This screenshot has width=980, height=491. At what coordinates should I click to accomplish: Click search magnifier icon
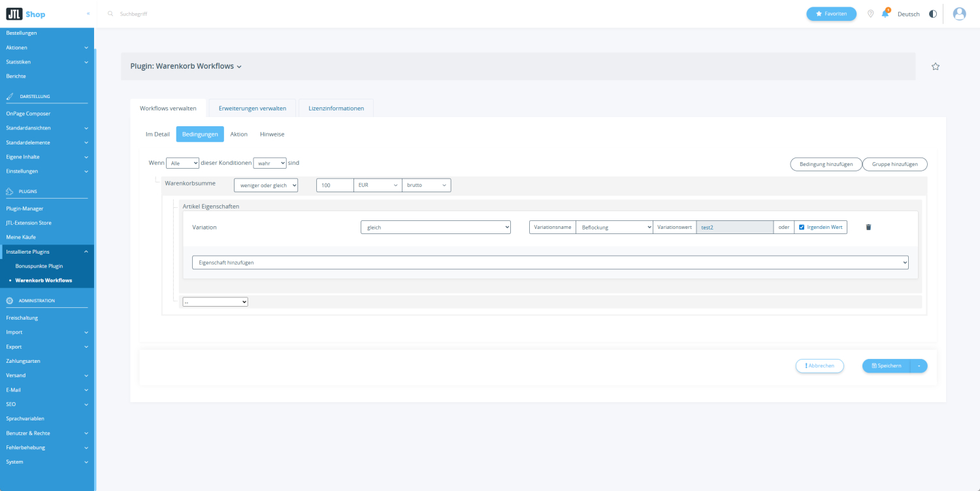[x=110, y=14]
